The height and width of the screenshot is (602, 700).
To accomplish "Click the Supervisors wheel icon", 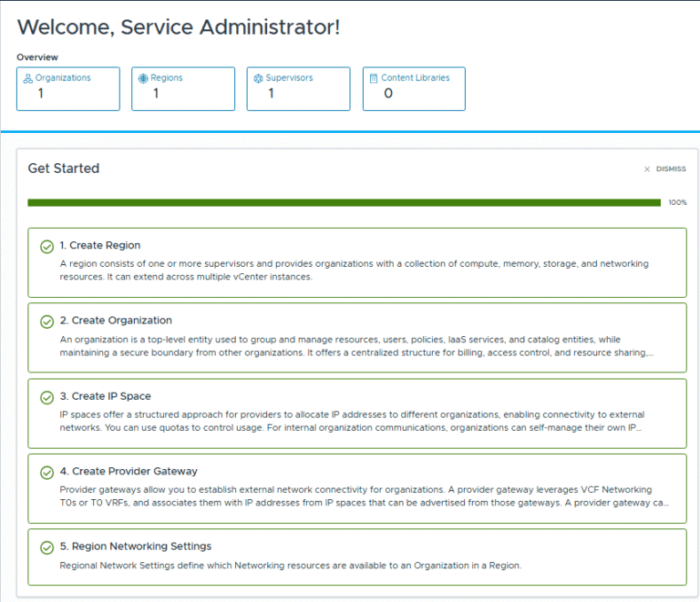I will click(258, 78).
